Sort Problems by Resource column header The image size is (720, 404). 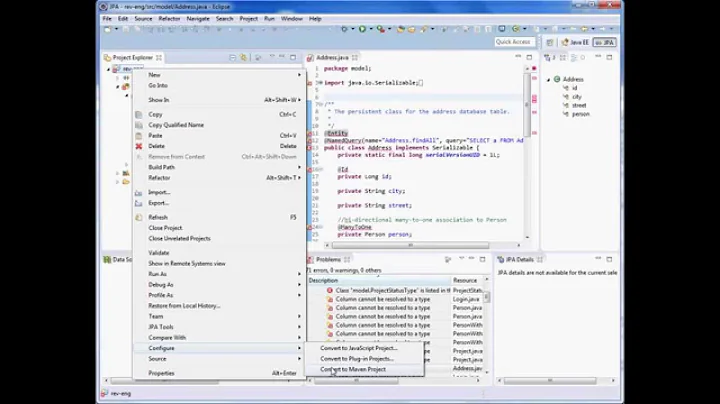tap(467, 281)
